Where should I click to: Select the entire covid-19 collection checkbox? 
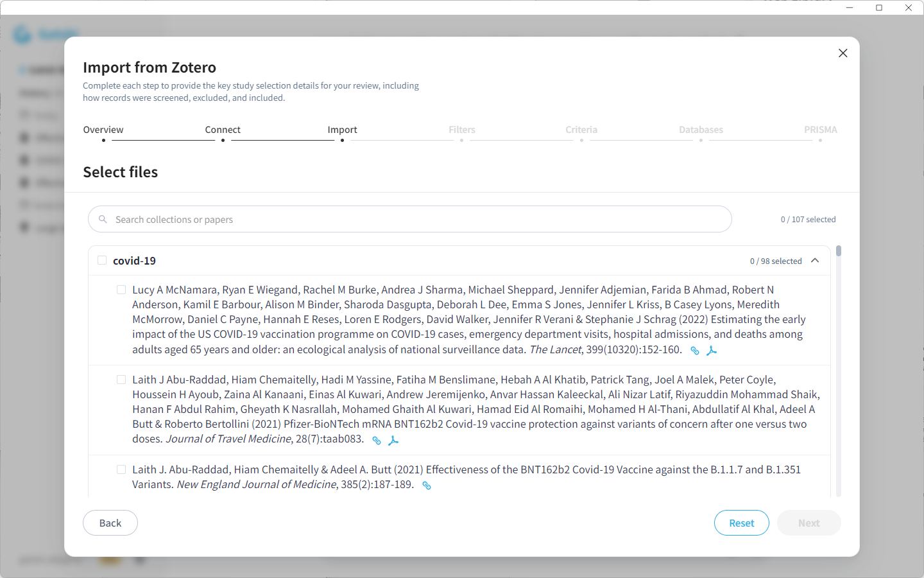click(x=102, y=260)
